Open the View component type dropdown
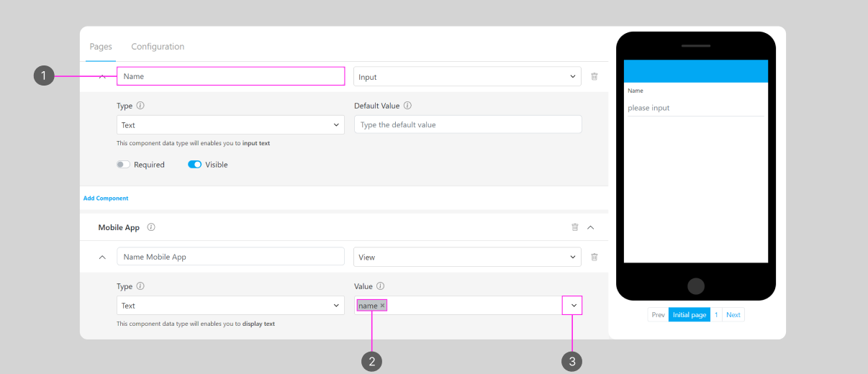 (467, 257)
